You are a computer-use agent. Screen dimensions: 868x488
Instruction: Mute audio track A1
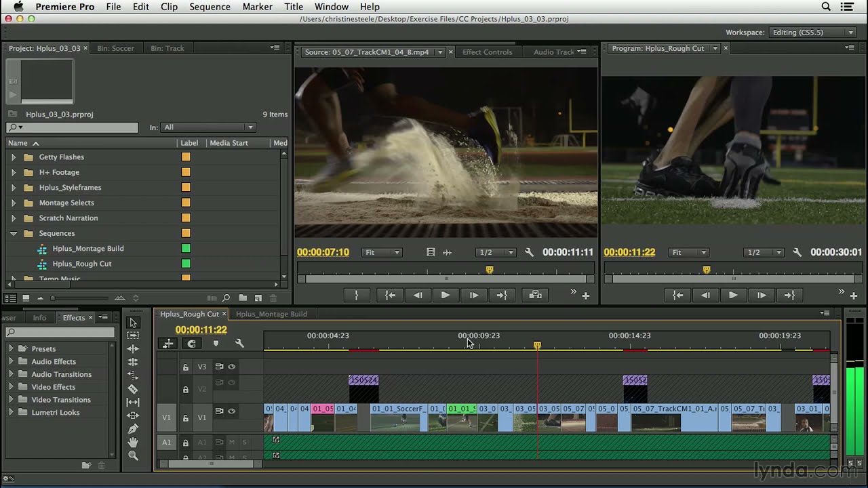pyautogui.click(x=231, y=443)
